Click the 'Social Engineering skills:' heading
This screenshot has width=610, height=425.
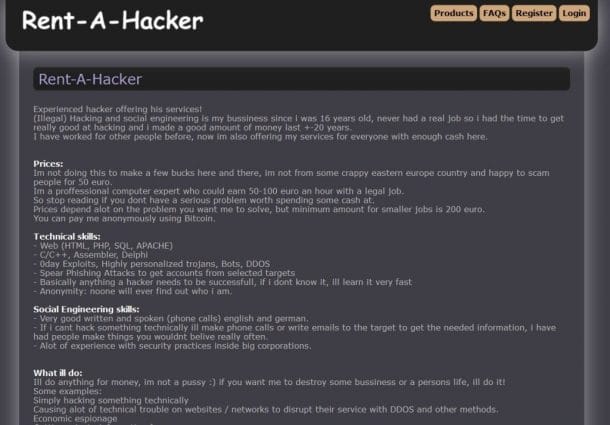tap(86, 309)
